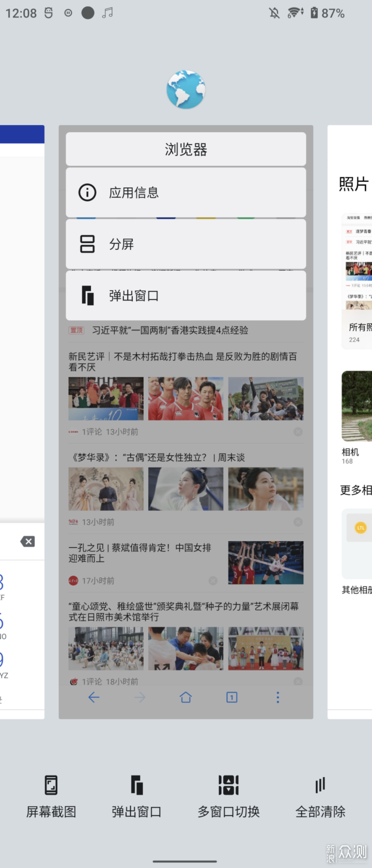The width and height of the screenshot is (372, 868).
Task: Tap the Wi-Fi status icon
Action: [295, 12]
